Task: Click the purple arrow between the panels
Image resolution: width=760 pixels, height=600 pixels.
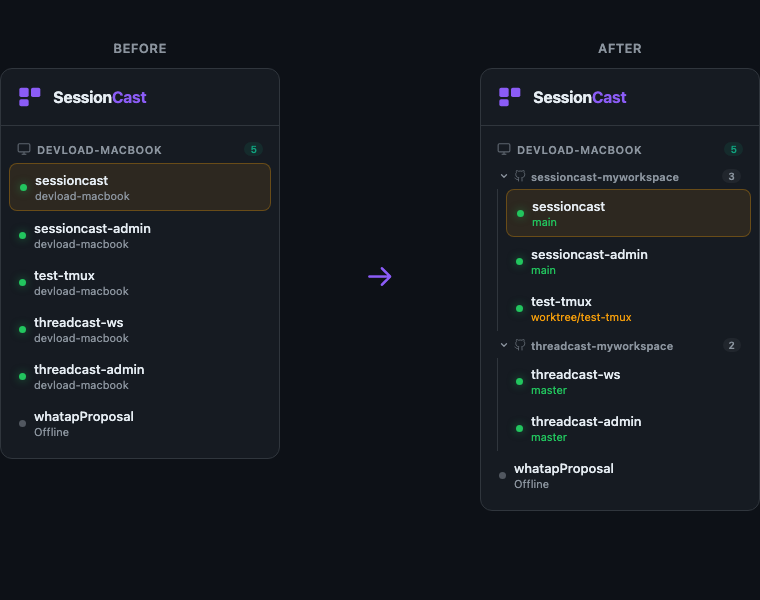Action: coord(380,277)
